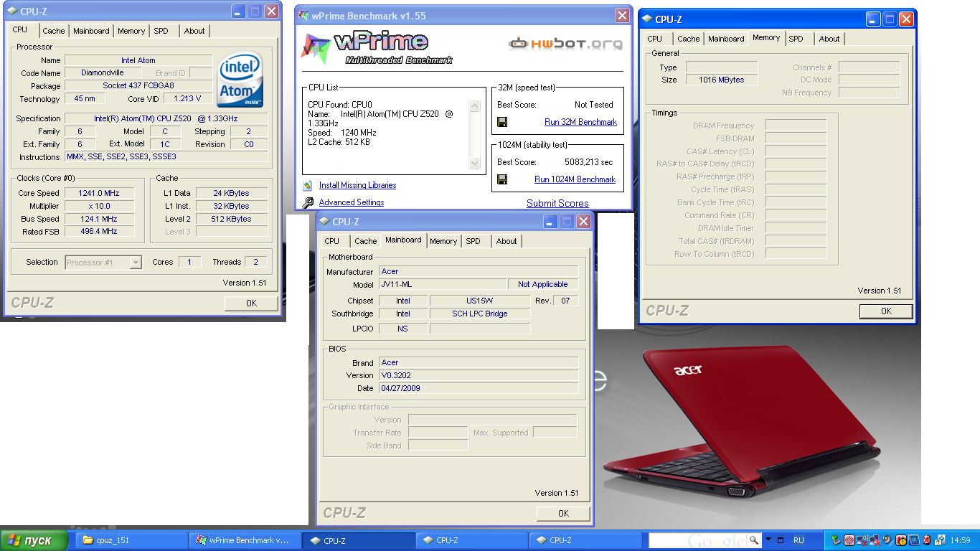Viewport: 980px width, 551px height.
Task: Open About tab in left CPU-Z window
Action: pyautogui.click(x=194, y=31)
